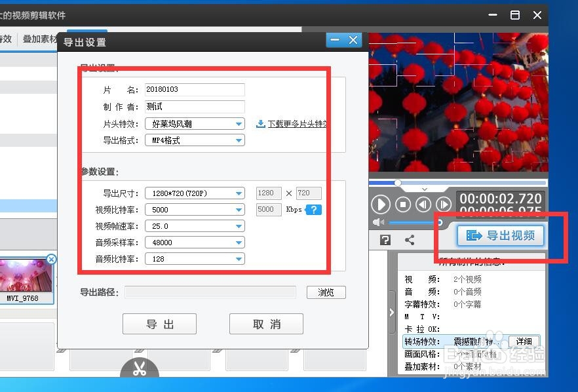Remove the MVI_9768 clip with its X icon

[52, 260]
